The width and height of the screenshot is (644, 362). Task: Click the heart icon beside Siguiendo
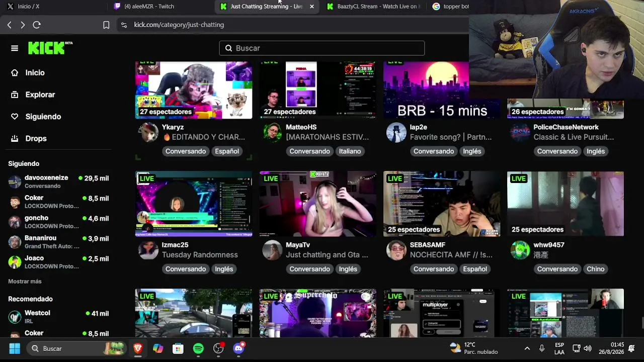click(15, 117)
